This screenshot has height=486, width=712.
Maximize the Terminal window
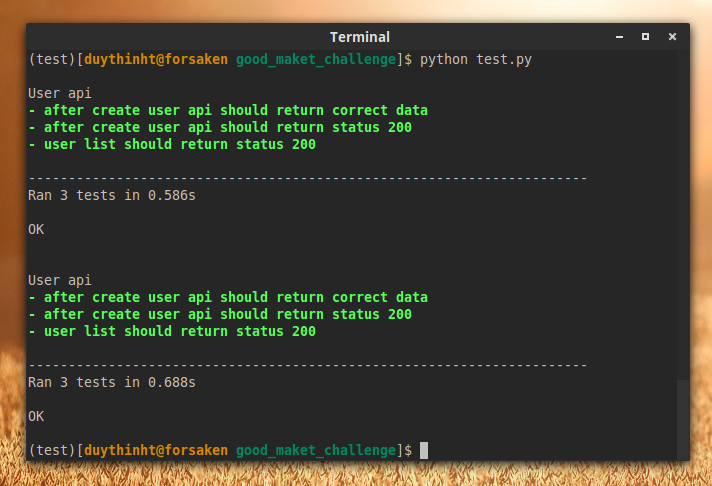tap(645, 37)
